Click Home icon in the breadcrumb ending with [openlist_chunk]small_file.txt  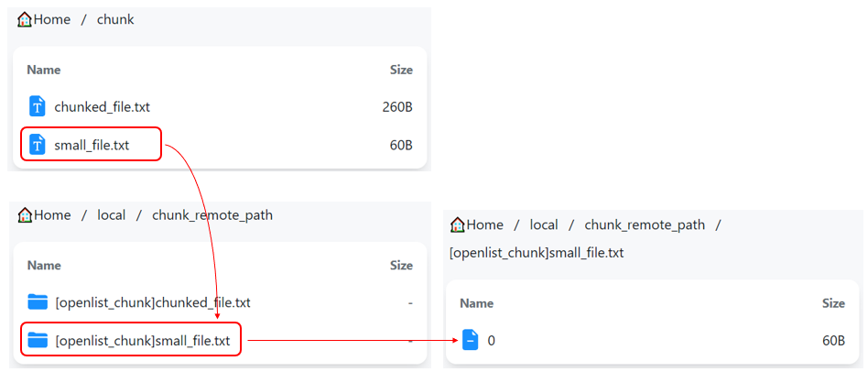click(458, 224)
